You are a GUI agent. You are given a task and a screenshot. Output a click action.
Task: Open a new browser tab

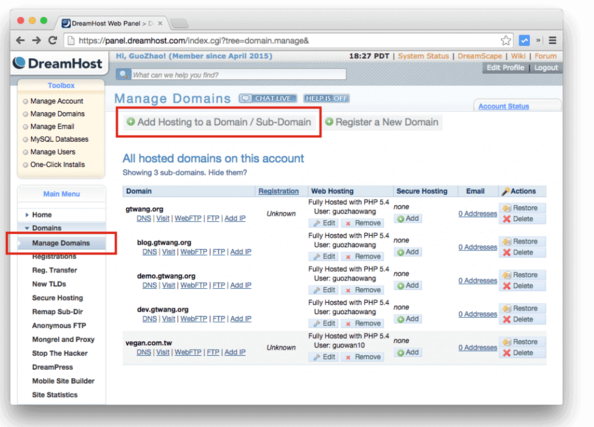[179, 23]
